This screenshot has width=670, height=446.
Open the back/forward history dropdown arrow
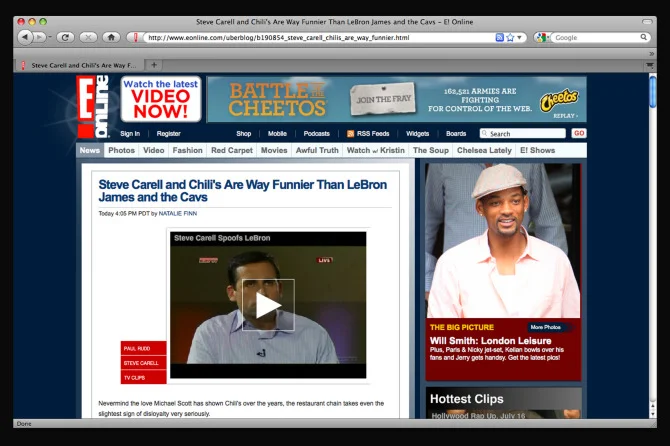[50, 38]
